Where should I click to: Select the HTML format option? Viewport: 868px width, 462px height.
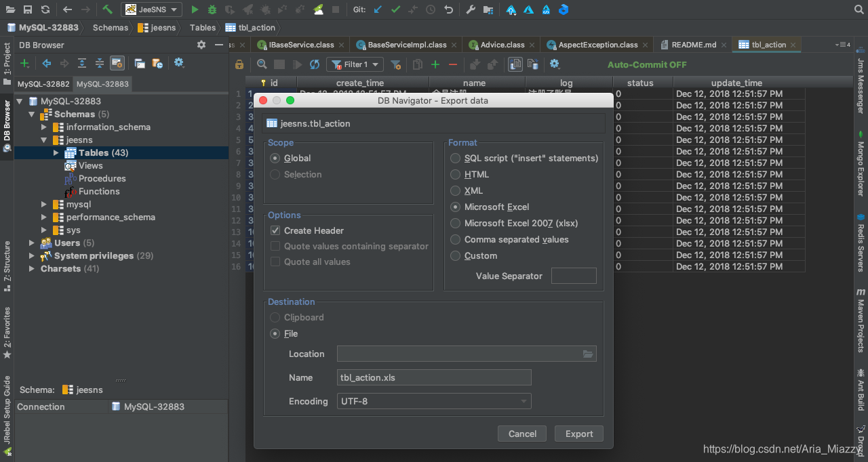[455, 174]
